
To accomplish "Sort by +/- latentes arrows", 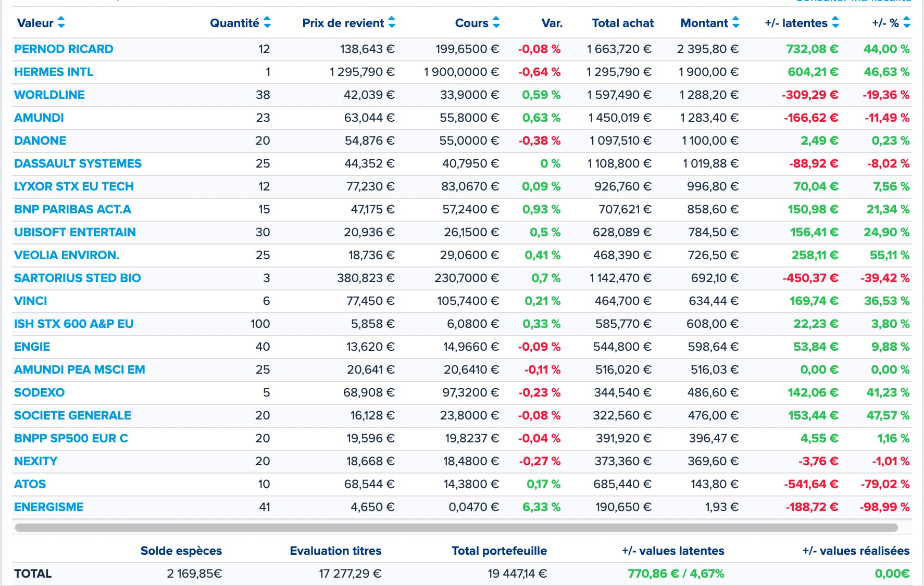I will (x=835, y=22).
